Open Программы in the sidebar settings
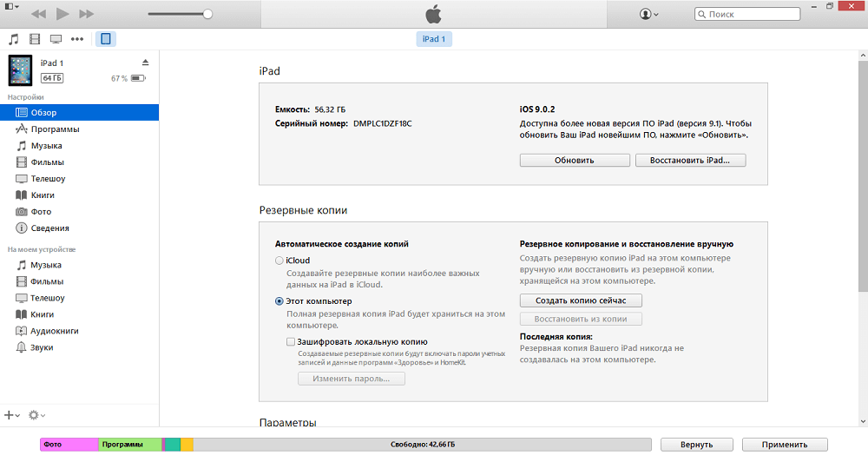This screenshot has height=462, width=868. pos(55,129)
